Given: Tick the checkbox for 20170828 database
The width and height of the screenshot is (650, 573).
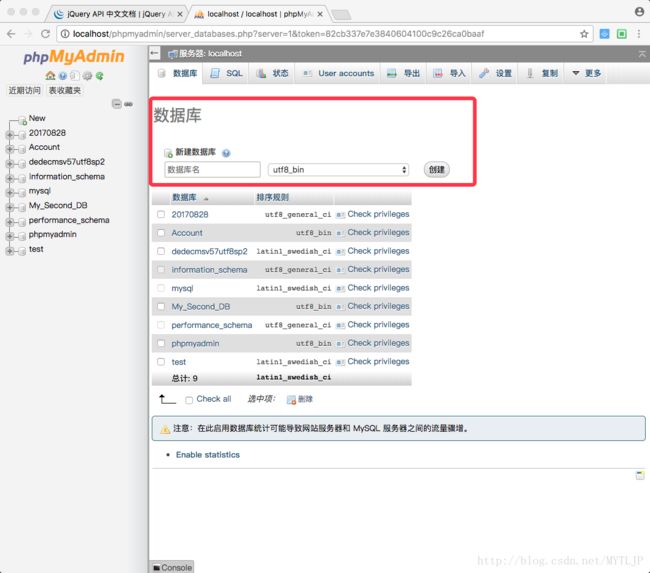Looking at the screenshot, I should tap(161, 214).
